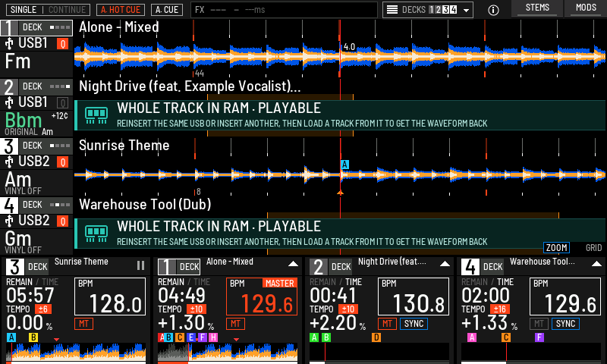Trigger hot cue B on Night Drive panel
This screenshot has height=364, width=607.
[326, 337]
